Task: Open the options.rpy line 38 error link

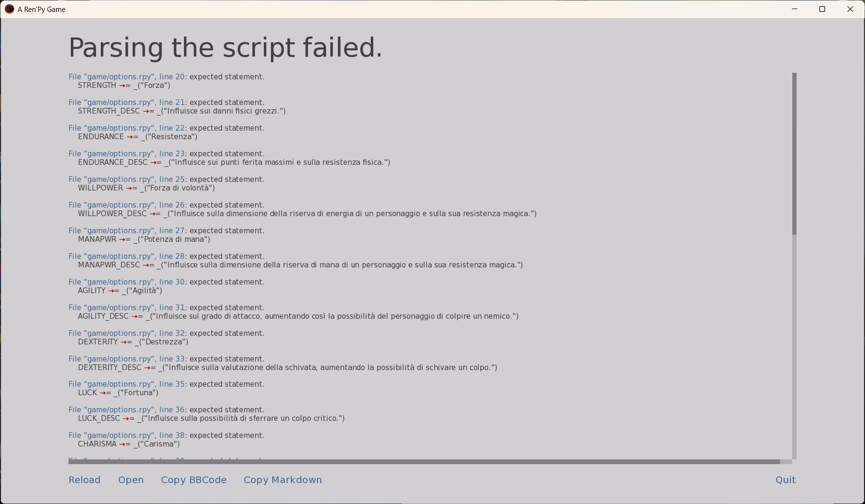Action: coord(126,435)
